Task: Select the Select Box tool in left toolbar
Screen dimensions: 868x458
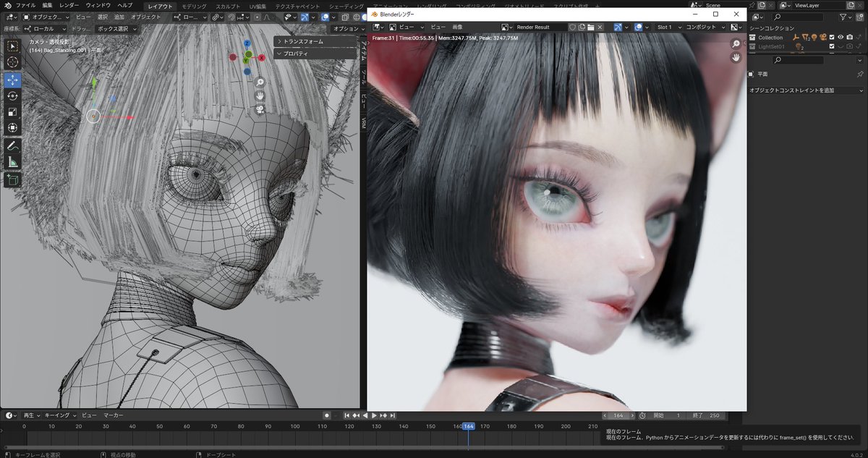Action: 12,46
